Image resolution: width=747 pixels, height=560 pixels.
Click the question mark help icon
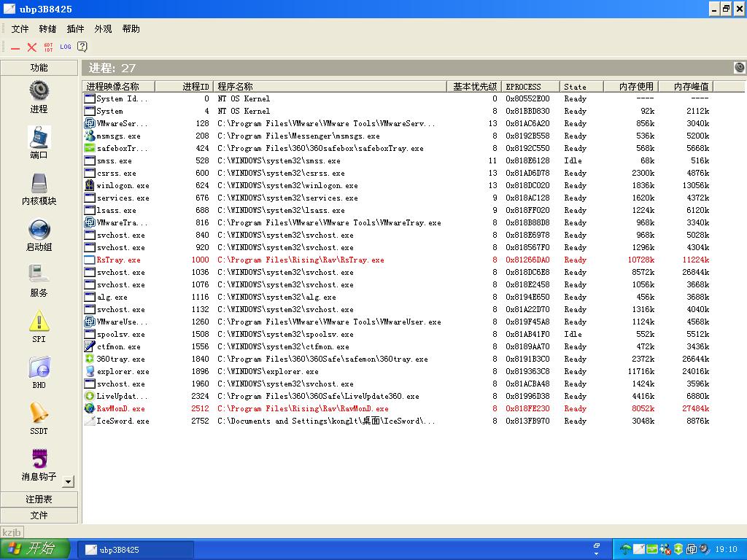tap(82, 47)
